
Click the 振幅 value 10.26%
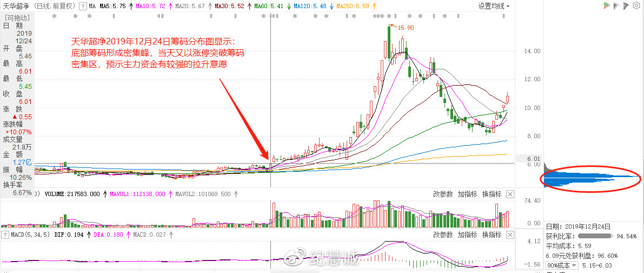coord(21,178)
